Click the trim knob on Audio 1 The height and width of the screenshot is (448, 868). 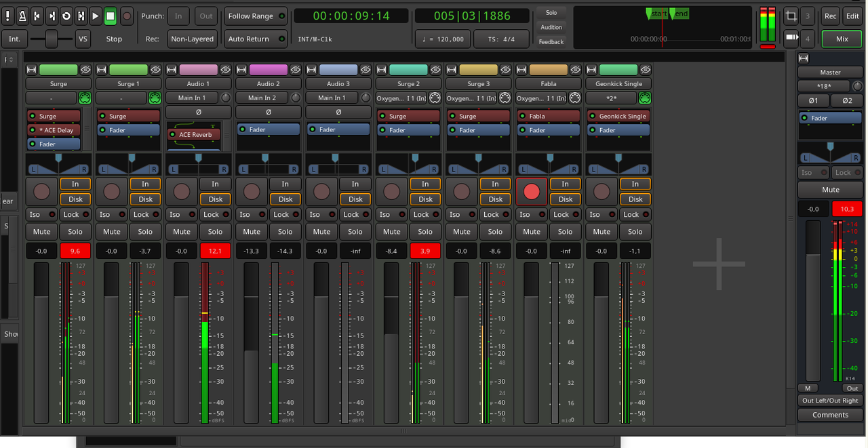click(225, 98)
